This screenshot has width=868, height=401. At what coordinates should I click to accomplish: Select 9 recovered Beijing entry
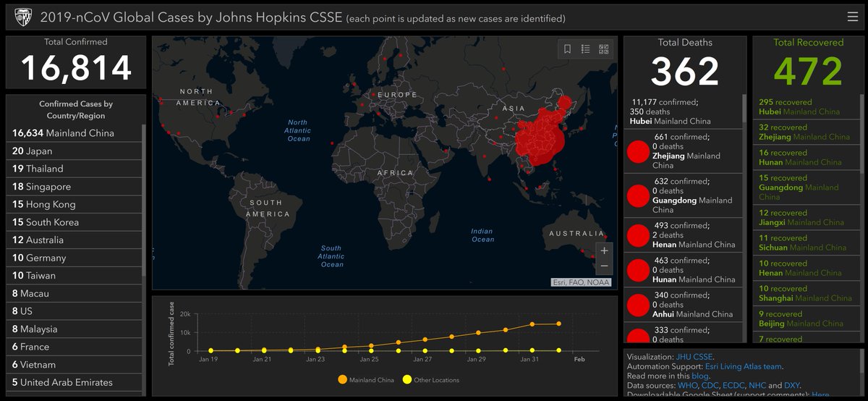tap(805, 318)
